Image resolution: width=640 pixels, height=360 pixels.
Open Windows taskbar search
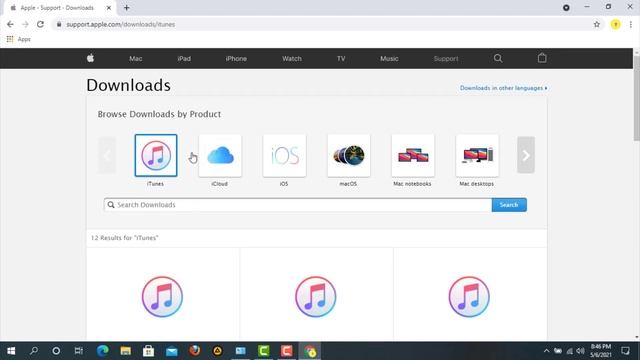coord(34,351)
